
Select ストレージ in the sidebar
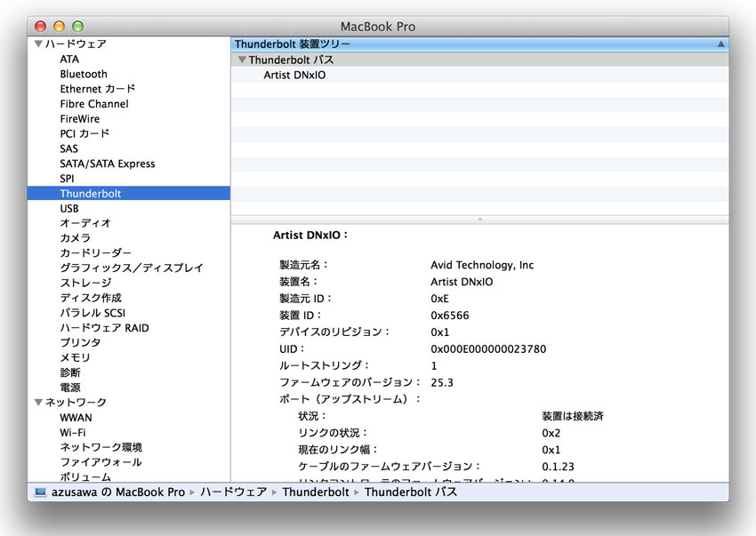(85, 283)
